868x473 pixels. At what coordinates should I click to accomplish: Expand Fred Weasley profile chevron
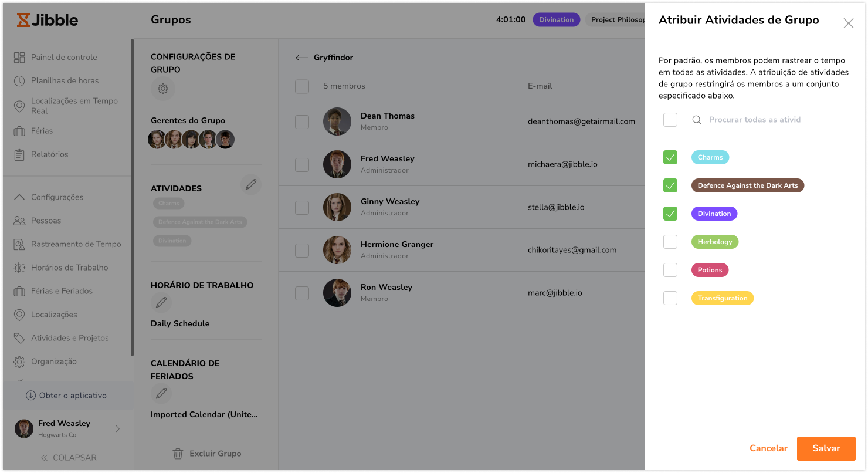[x=117, y=428]
